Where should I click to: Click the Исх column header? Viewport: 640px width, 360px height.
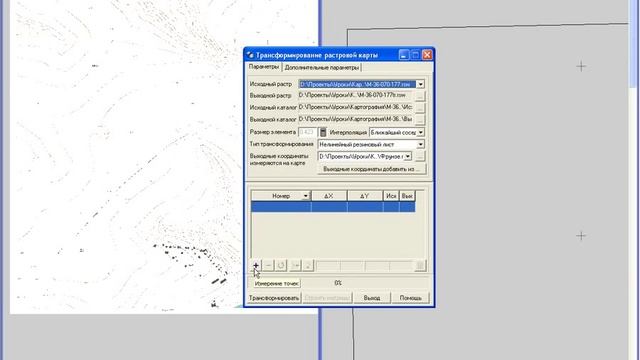tap(391, 196)
